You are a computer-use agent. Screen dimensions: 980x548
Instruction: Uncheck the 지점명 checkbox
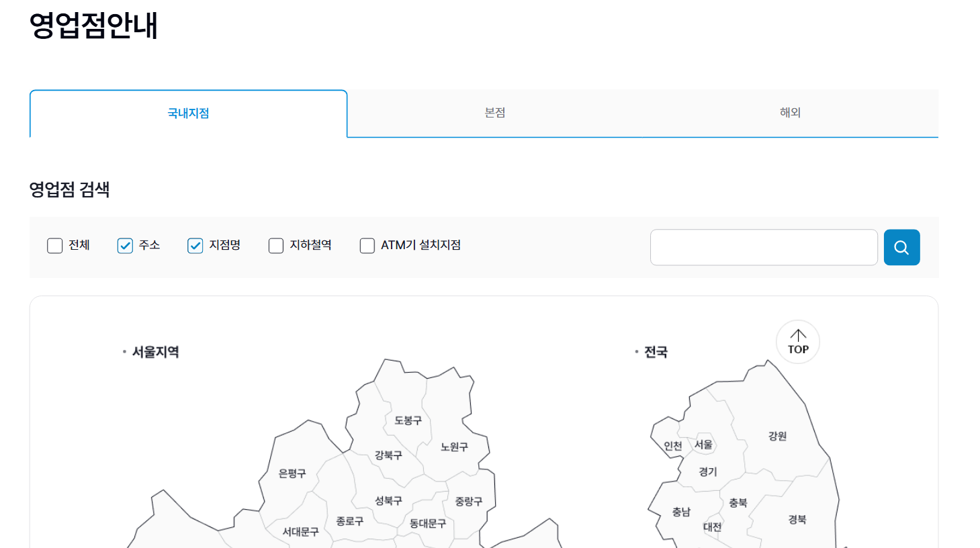tap(195, 246)
